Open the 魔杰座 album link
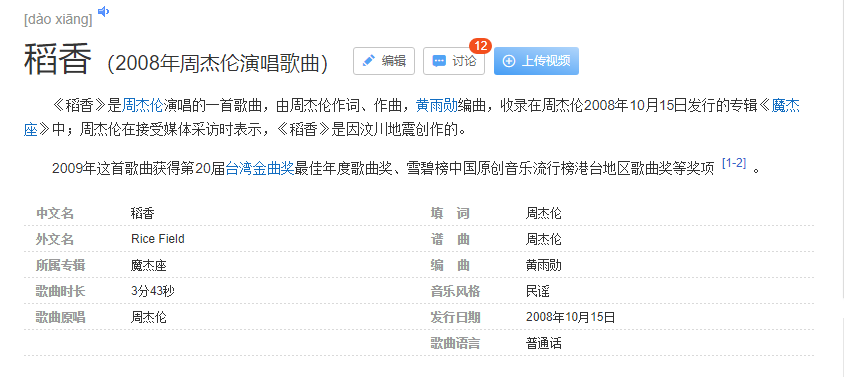This screenshot has height=377, width=844. [x=785, y=105]
